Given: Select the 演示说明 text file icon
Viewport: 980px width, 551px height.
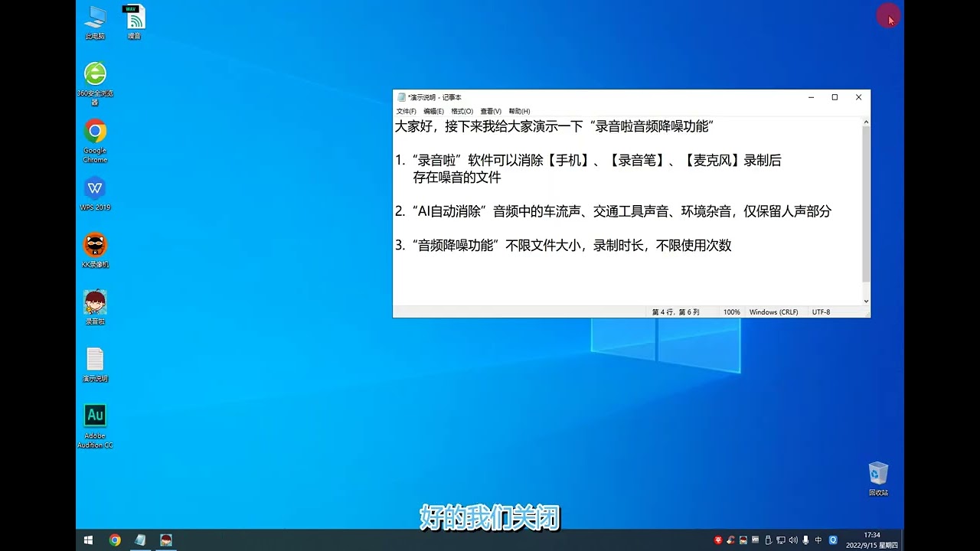Looking at the screenshot, I should 95,364.
